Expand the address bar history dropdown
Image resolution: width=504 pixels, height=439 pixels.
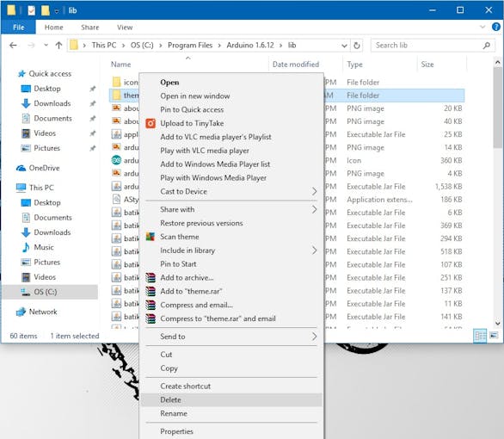pyautogui.click(x=344, y=46)
